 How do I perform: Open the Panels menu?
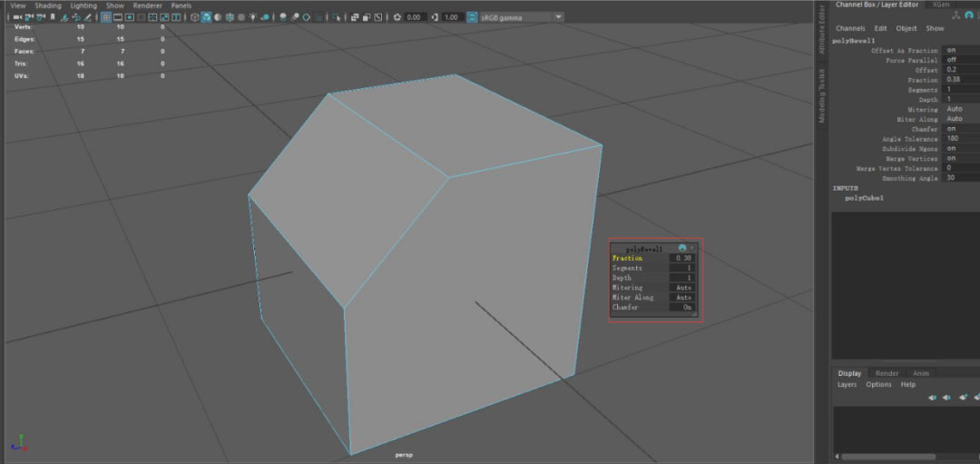coord(181,5)
